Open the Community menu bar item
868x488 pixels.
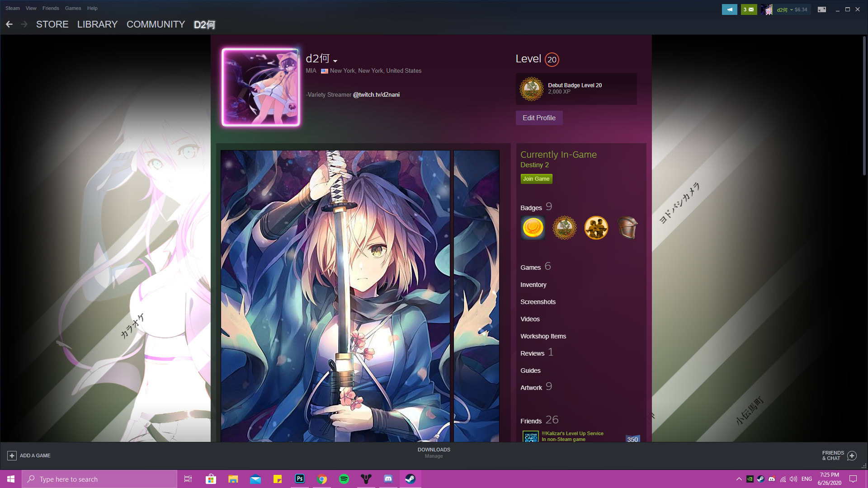tap(156, 24)
